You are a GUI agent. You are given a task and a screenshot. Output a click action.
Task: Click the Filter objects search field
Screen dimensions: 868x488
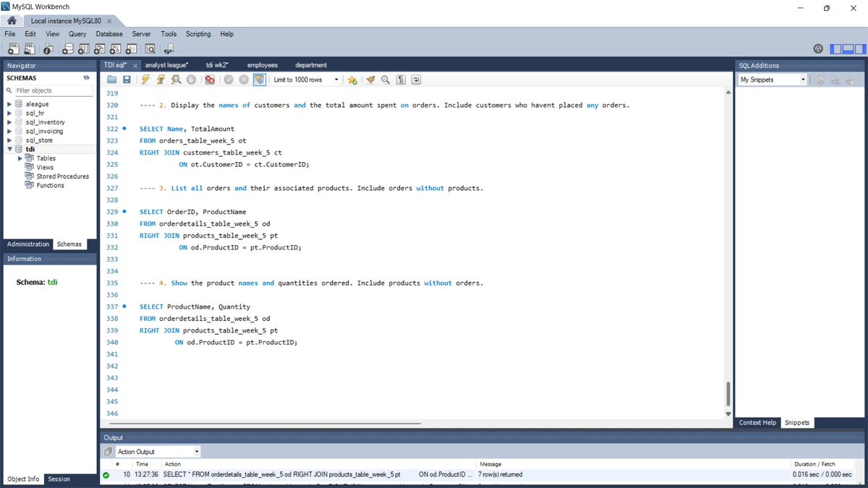54,90
